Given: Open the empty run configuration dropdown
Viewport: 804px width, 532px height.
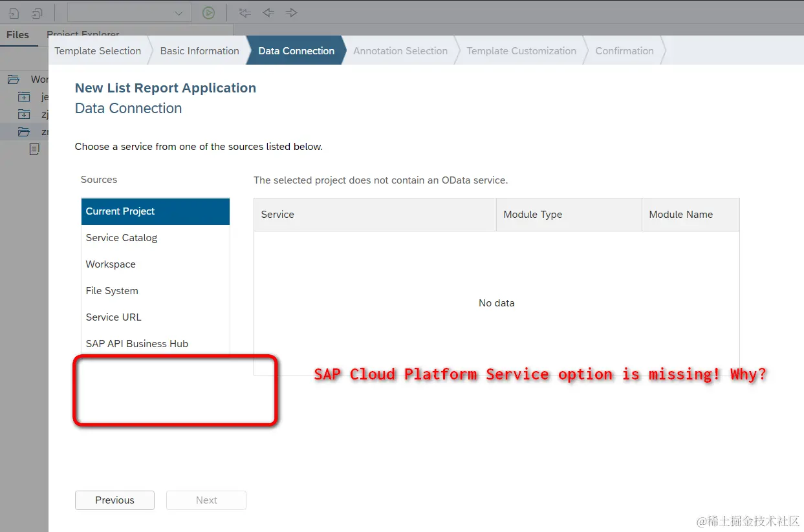Looking at the screenshot, I should click(x=129, y=12).
